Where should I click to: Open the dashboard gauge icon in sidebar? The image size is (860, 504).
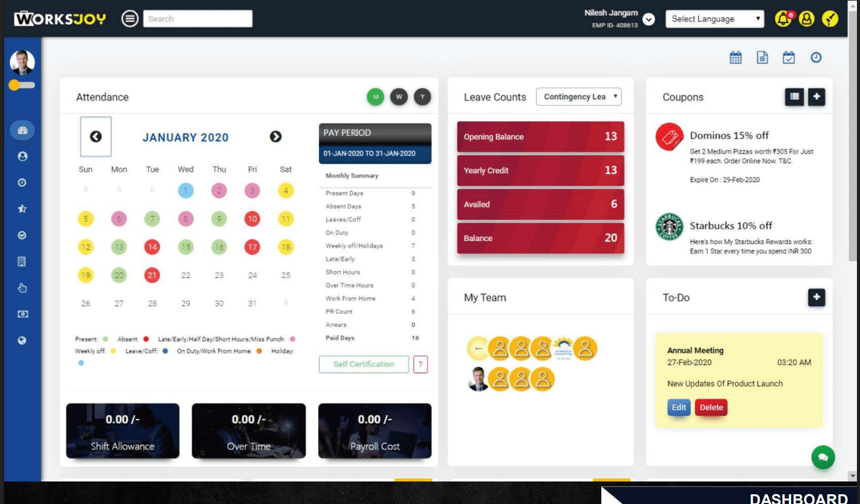[x=23, y=130]
